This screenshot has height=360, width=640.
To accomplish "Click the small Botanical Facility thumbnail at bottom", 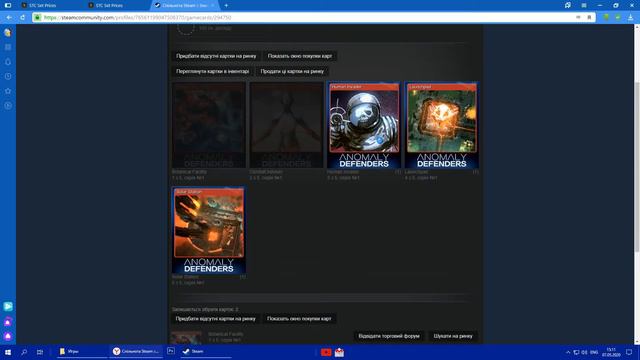I will (x=187, y=338).
